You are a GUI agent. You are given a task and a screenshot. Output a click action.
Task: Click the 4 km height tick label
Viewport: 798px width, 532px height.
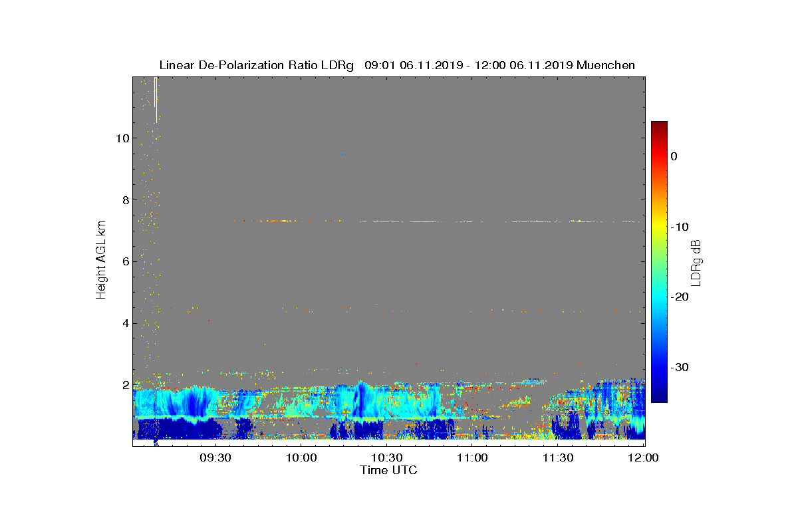pos(125,324)
